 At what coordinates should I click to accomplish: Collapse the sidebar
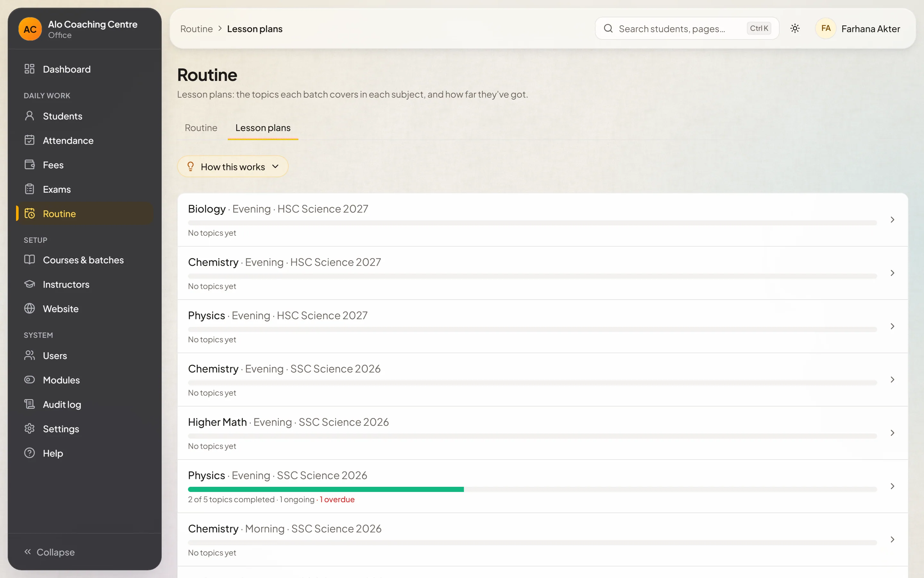[49, 552]
